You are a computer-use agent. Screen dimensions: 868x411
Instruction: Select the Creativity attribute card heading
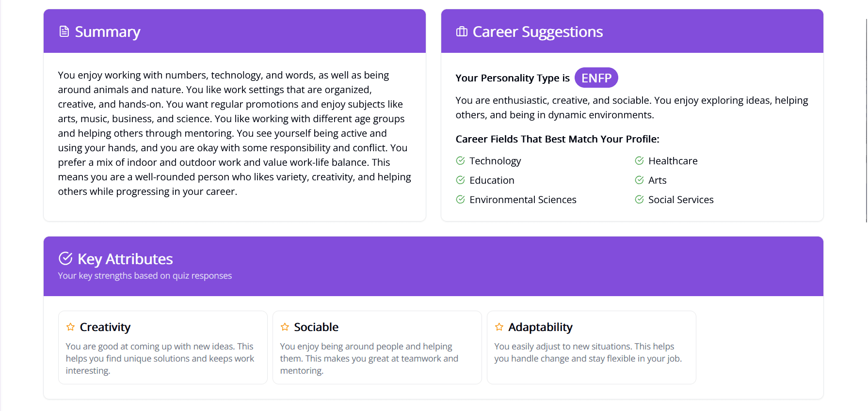click(x=105, y=327)
